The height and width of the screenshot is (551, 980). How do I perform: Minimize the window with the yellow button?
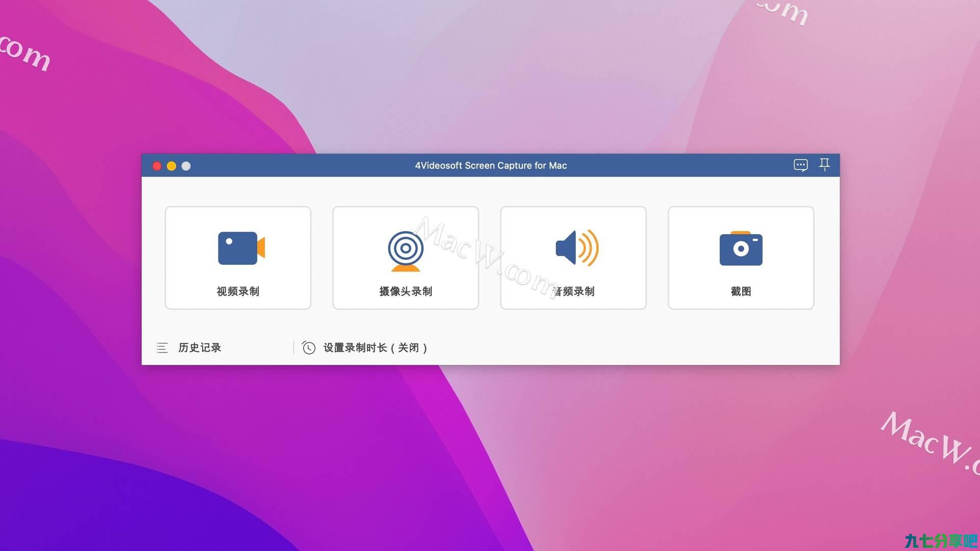point(171,166)
